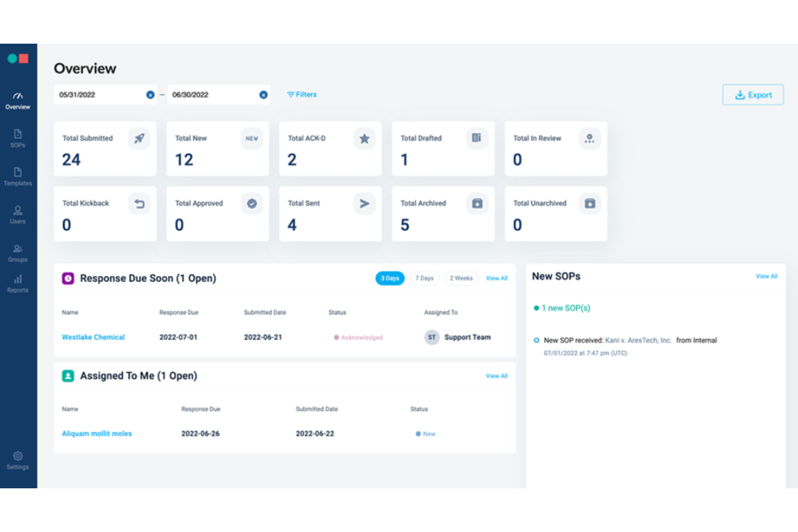This screenshot has height=532, width=798.
Task: Click the green person icon by Assigned To Me
Action: point(68,376)
